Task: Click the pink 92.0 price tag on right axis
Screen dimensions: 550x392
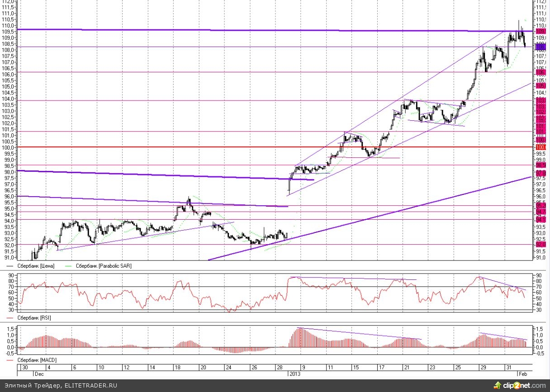Action: point(540,245)
